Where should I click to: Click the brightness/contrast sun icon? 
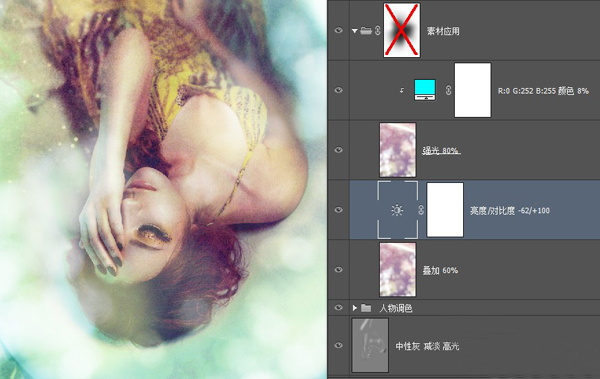point(397,210)
